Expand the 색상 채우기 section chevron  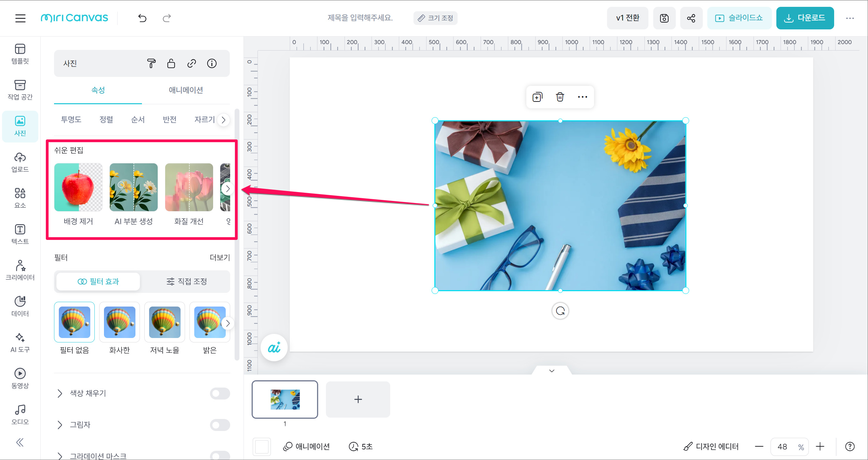coord(60,393)
